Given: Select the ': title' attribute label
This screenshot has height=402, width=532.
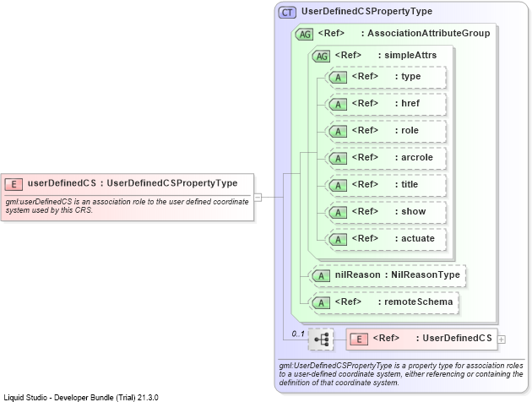Looking at the screenshot, I should (x=406, y=184).
